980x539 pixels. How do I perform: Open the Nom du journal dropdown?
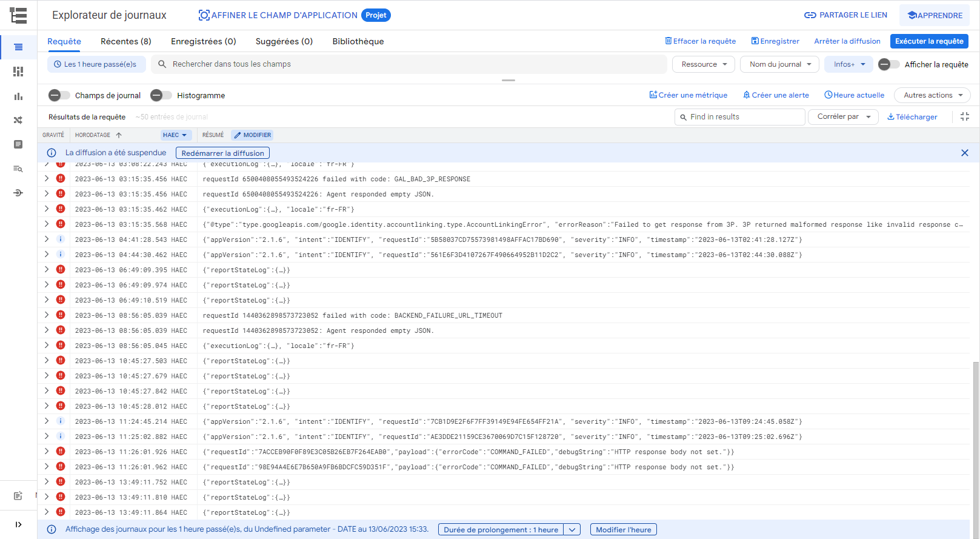pos(779,64)
